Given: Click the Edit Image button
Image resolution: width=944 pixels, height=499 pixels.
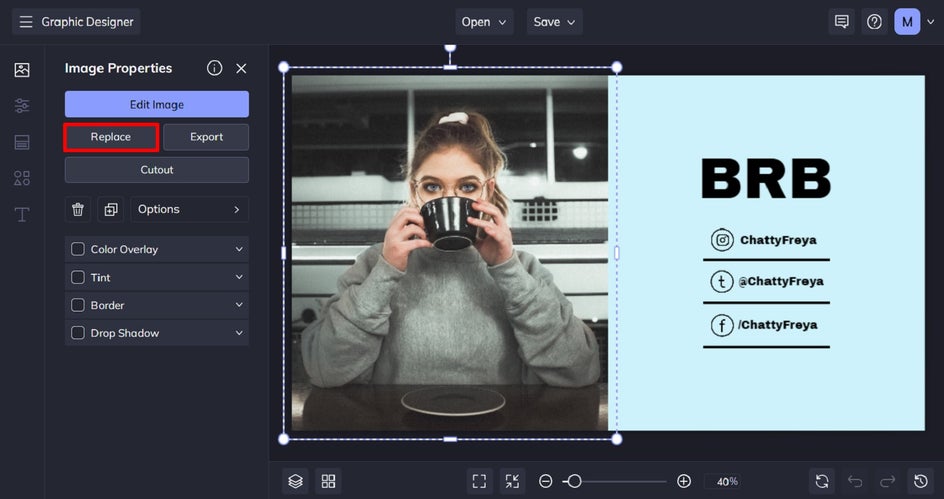Looking at the screenshot, I should coord(157,104).
